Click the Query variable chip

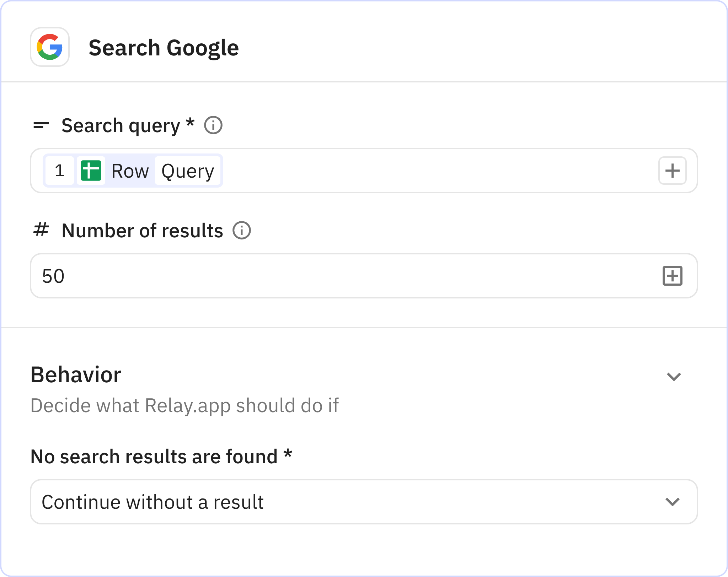pos(188,171)
